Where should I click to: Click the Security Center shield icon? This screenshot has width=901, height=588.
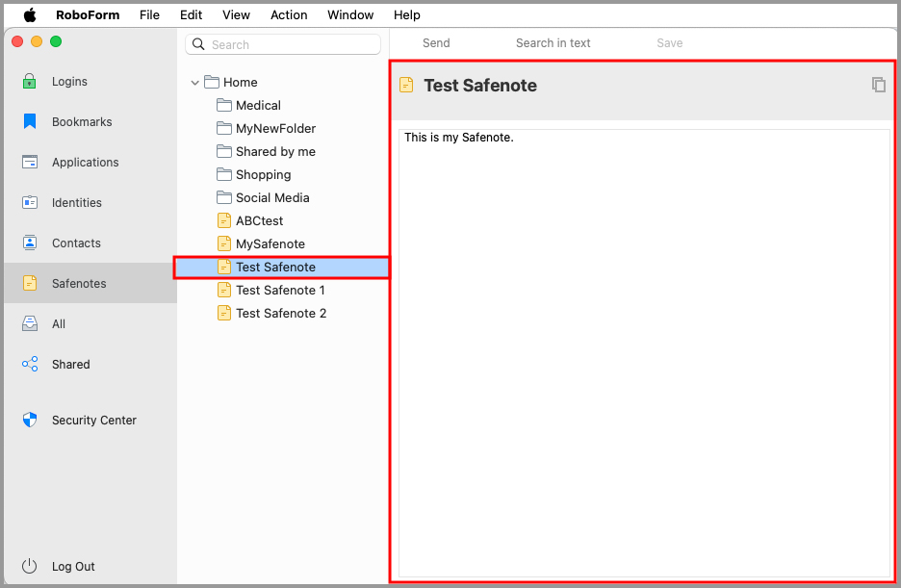[29, 420]
